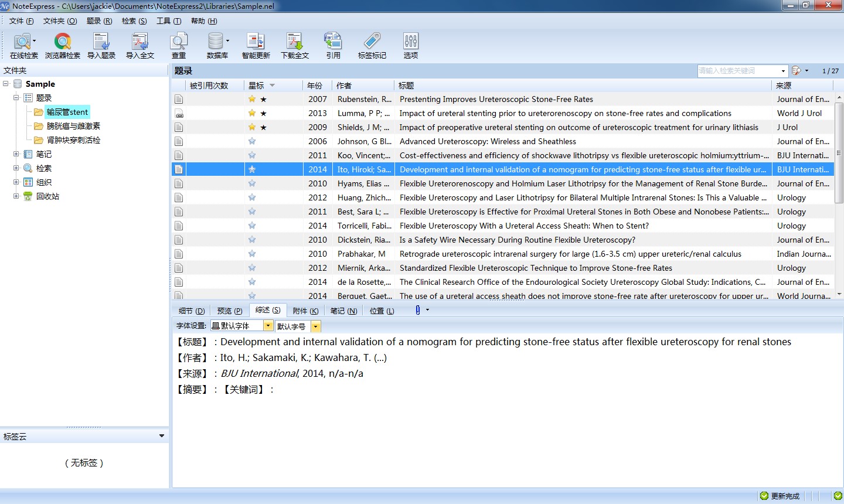Switch to the 笔记 (N) tab

coord(343,311)
